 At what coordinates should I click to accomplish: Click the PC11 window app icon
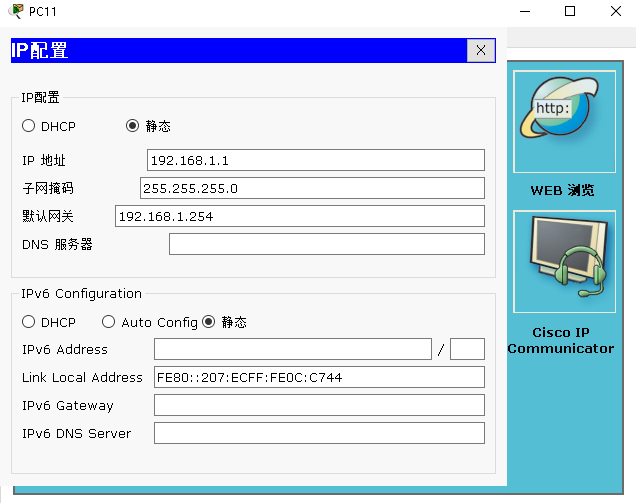[16, 11]
